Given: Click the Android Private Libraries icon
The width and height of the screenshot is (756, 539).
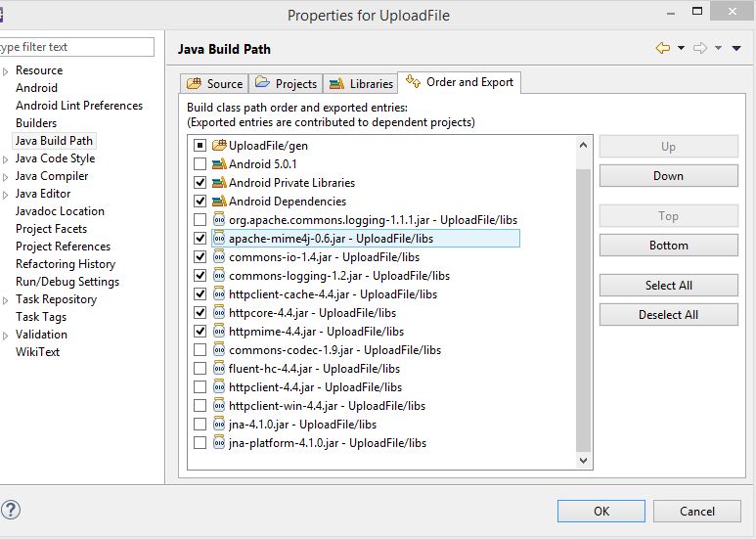Looking at the screenshot, I should pos(219,182).
